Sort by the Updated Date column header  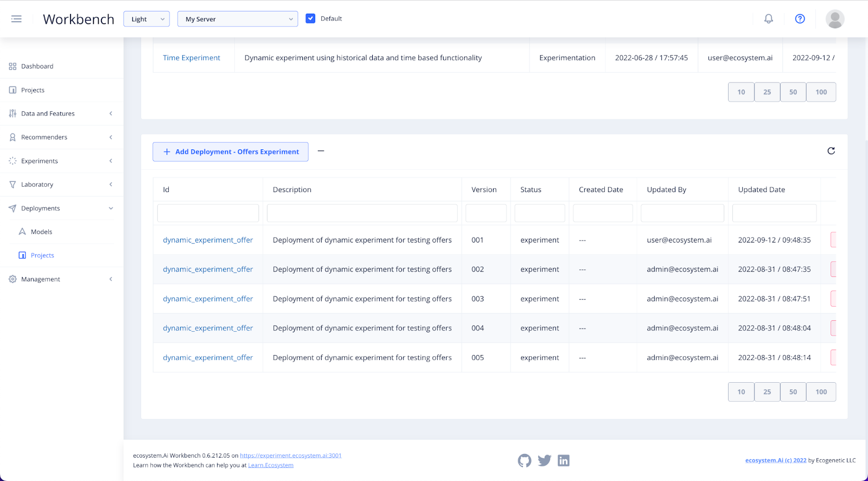coord(761,189)
